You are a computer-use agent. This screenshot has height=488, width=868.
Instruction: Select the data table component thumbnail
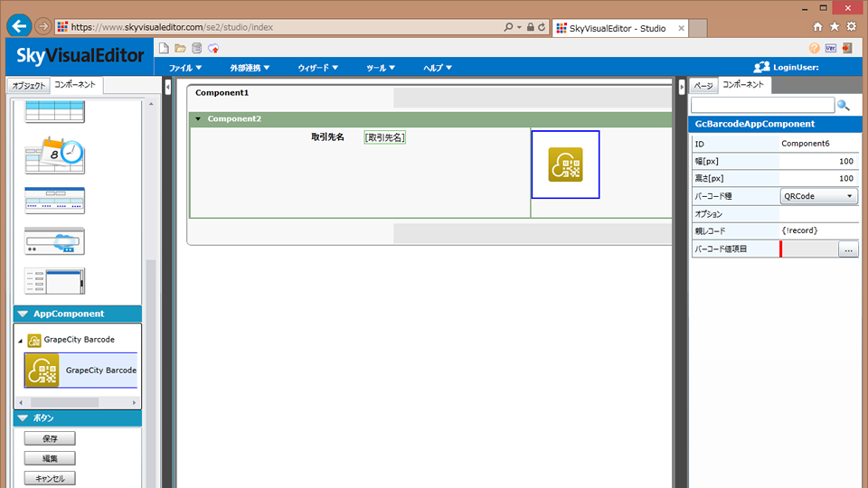(x=55, y=111)
